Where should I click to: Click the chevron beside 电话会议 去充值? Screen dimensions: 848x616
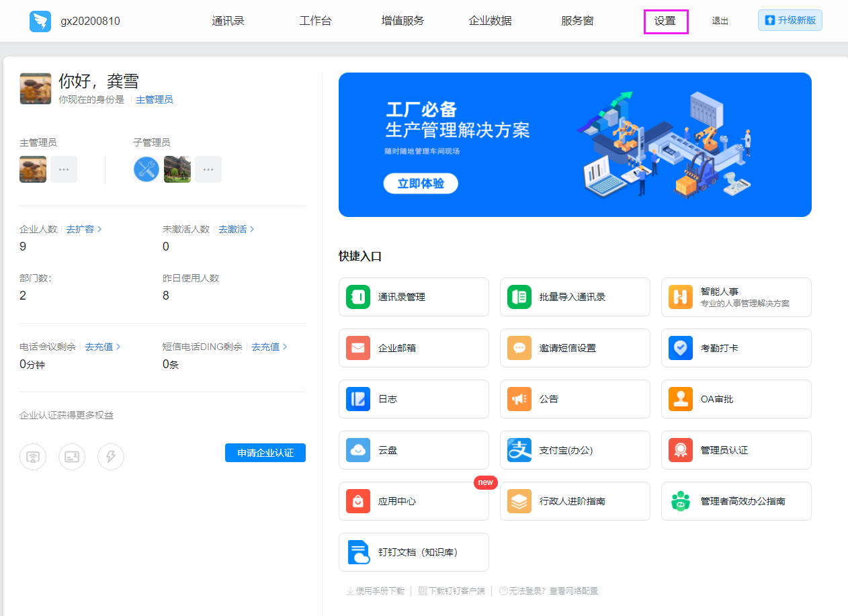pos(118,347)
